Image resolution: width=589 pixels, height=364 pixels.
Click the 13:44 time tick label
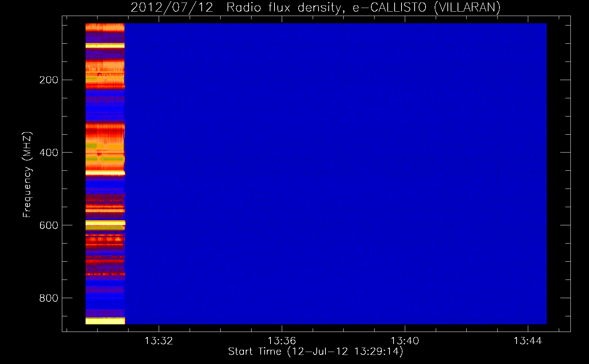[528, 341]
